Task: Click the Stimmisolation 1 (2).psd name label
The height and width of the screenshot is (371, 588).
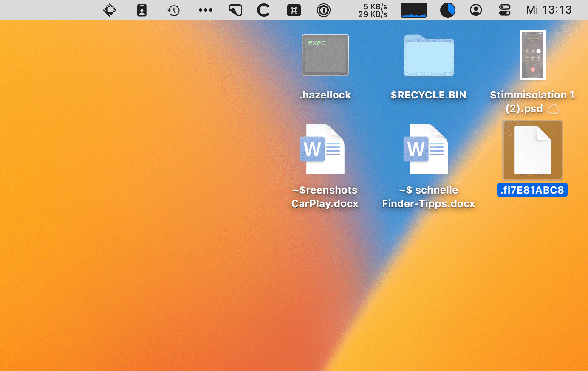Action: (x=532, y=102)
